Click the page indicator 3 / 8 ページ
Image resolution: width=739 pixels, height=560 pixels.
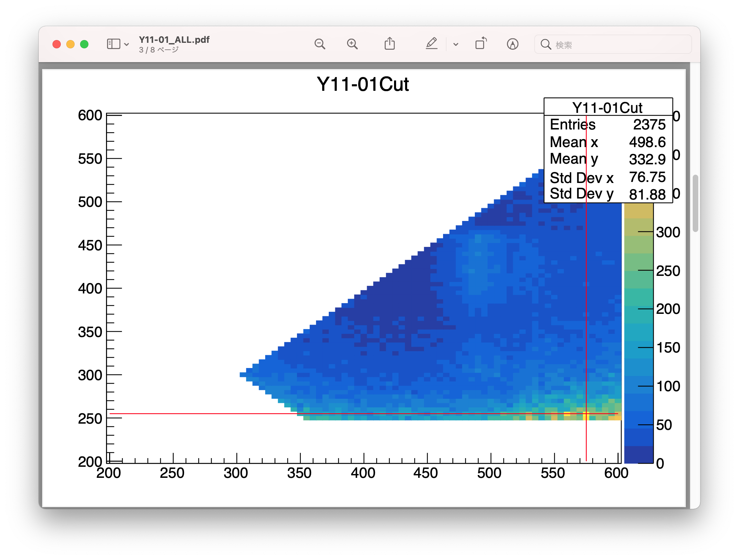point(159,50)
